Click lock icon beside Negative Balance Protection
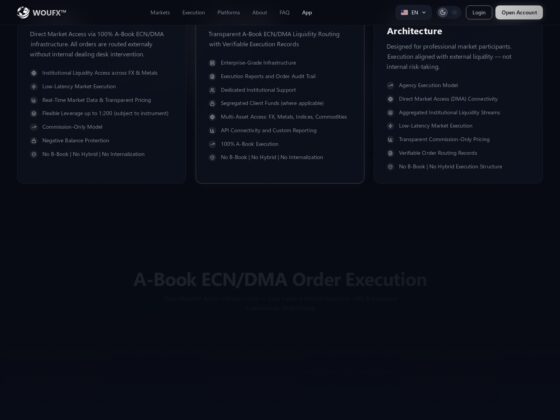 [x=34, y=141]
